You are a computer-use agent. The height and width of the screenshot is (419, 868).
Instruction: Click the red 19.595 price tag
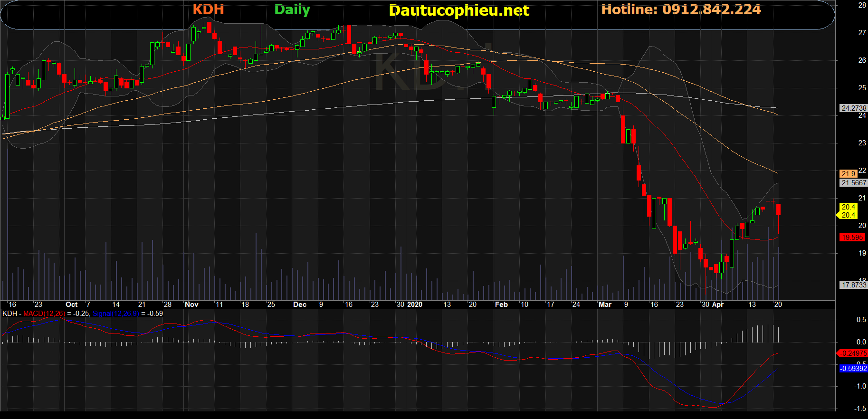click(x=852, y=238)
